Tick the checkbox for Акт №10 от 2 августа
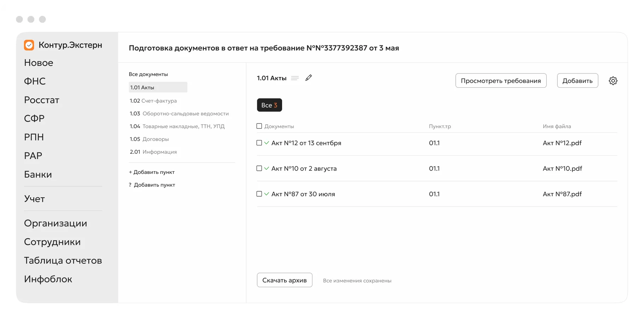This screenshot has height=319, width=644. [259, 168]
